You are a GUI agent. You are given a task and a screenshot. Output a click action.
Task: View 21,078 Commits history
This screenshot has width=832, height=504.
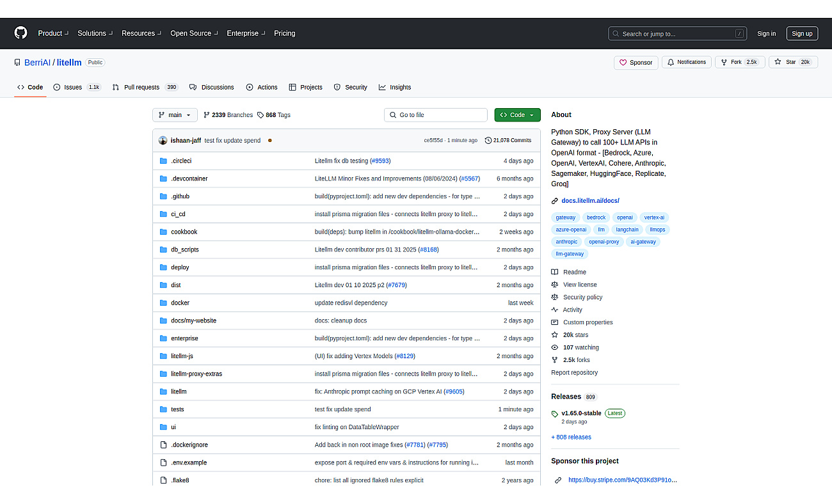[508, 140]
